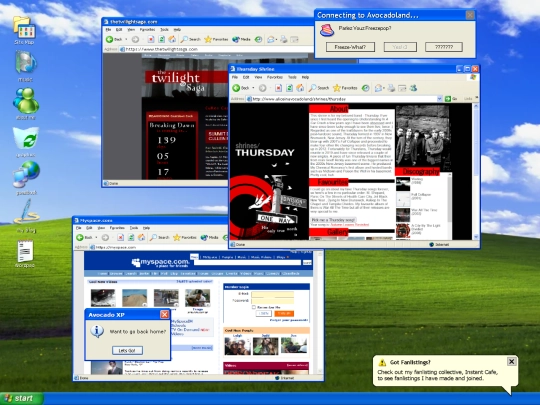Screen dimensions: 540x405
Task: Open Back button dropdown arrow in Myspace window
Action: [x=96, y=237]
